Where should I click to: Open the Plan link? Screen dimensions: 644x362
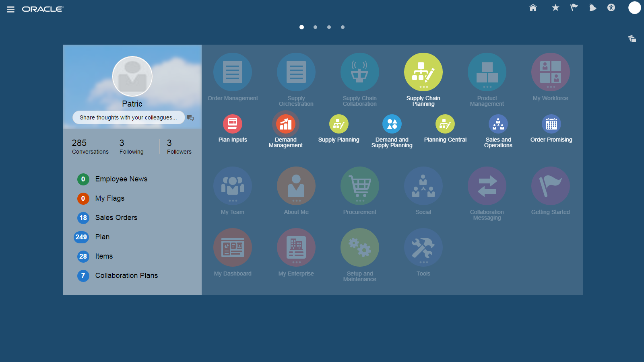[x=102, y=237]
